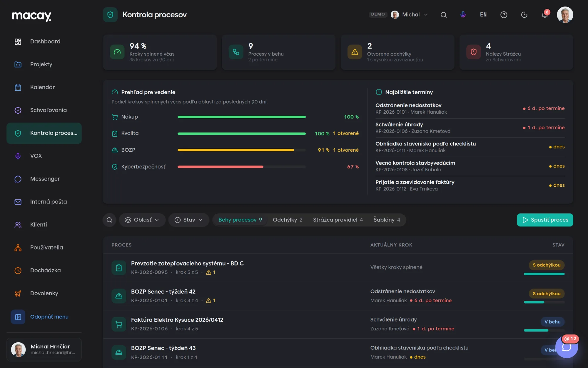Click the 1 otvorené link for BOZP
Viewport: 588px width, 368px height.
pos(346,150)
